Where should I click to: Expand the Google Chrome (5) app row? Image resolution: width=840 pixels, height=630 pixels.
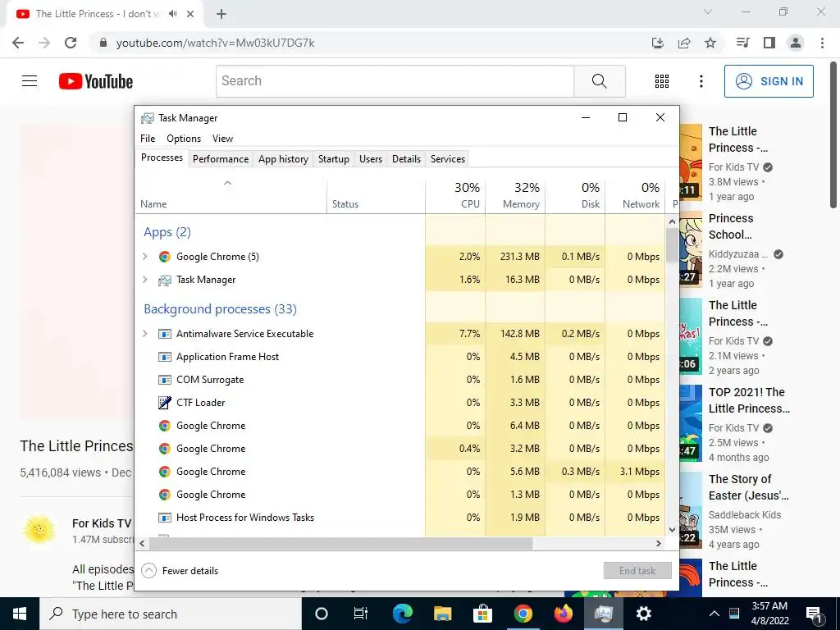pos(144,257)
